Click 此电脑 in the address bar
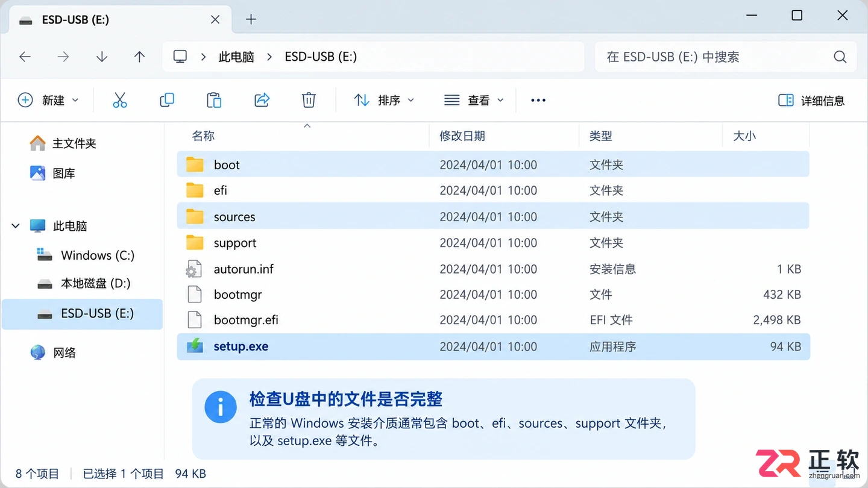868x488 pixels. point(236,57)
